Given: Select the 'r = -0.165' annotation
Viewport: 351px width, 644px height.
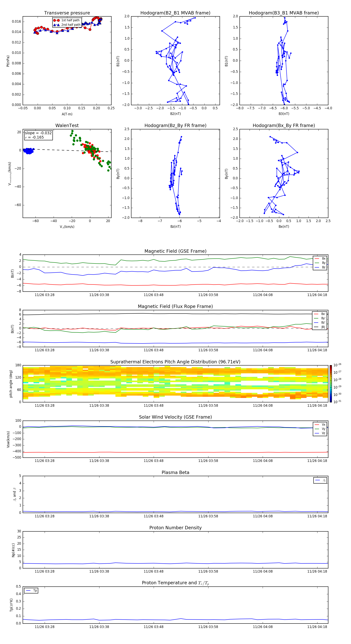Looking at the screenshot, I should pyautogui.click(x=34, y=137).
